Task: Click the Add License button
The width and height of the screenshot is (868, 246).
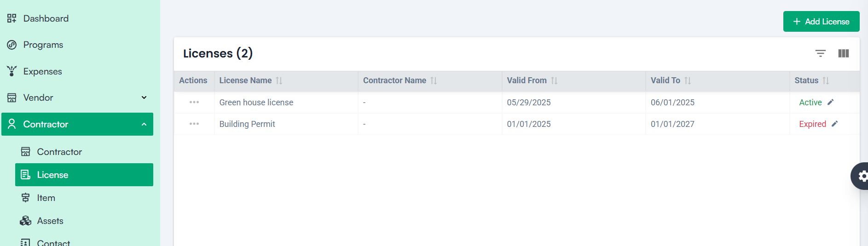Action: [x=821, y=22]
